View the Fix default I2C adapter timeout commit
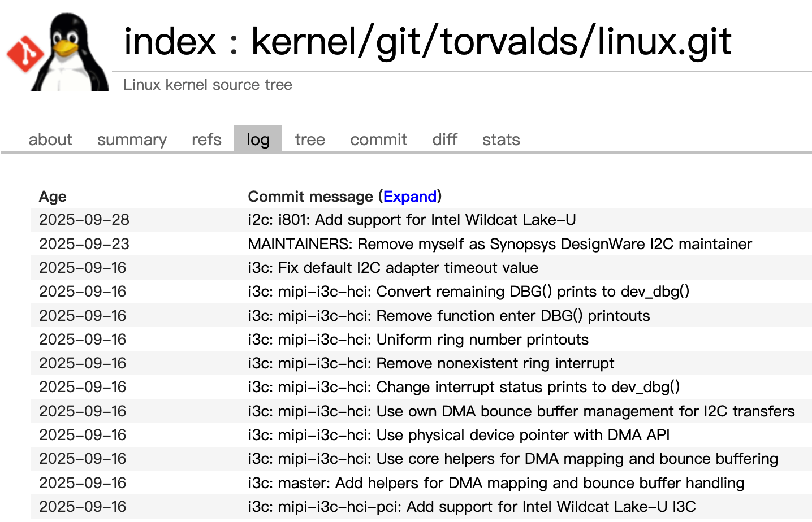The height and width of the screenshot is (522, 812). click(x=393, y=268)
